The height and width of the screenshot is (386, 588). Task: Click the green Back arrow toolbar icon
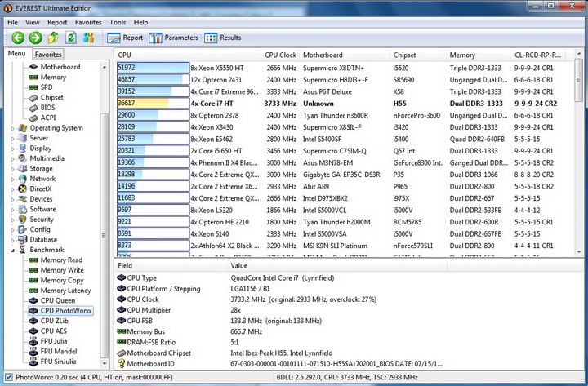pyautogui.click(x=18, y=38)
